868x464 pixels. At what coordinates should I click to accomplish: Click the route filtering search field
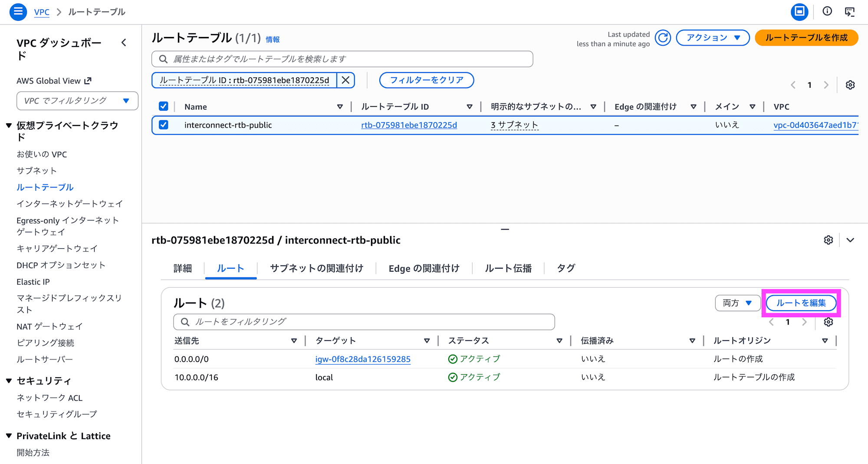364,322
